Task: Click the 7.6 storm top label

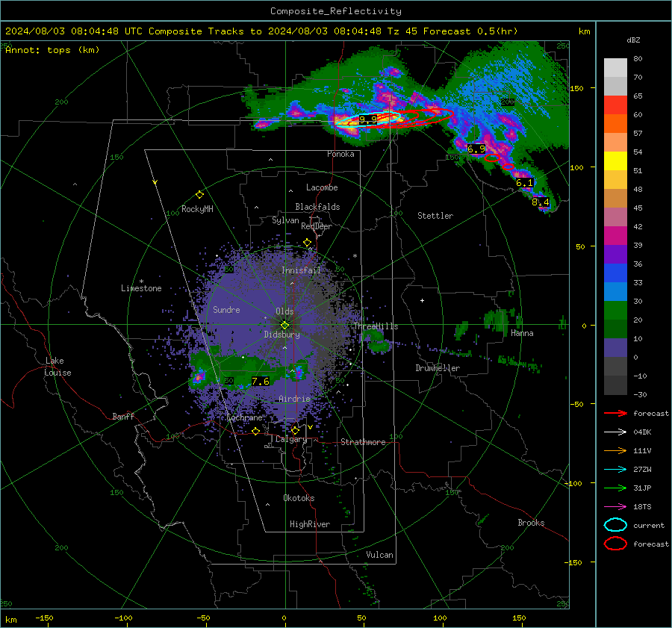Action: coord(260,381)
